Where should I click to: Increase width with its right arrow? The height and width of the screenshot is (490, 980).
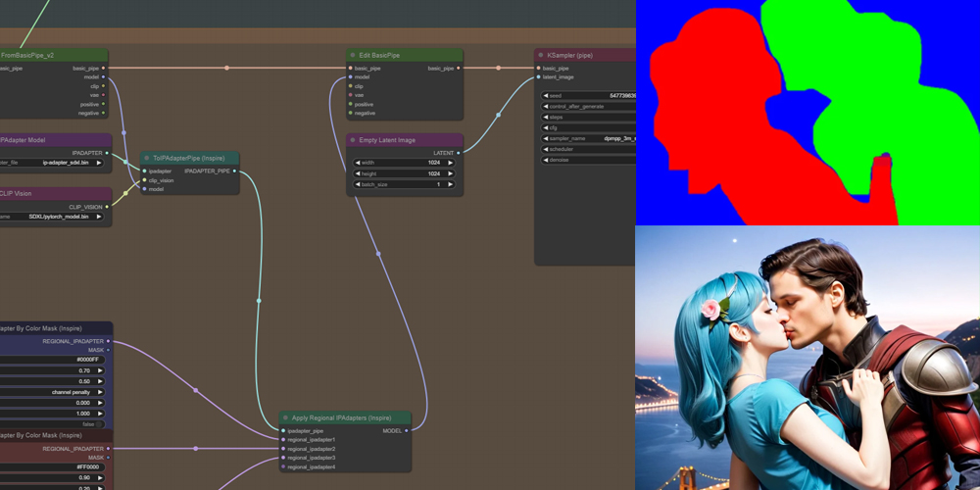(451, 163)
